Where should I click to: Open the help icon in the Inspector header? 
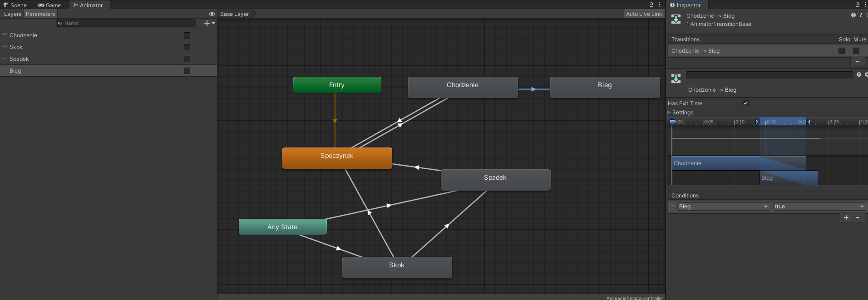point(853,15)
